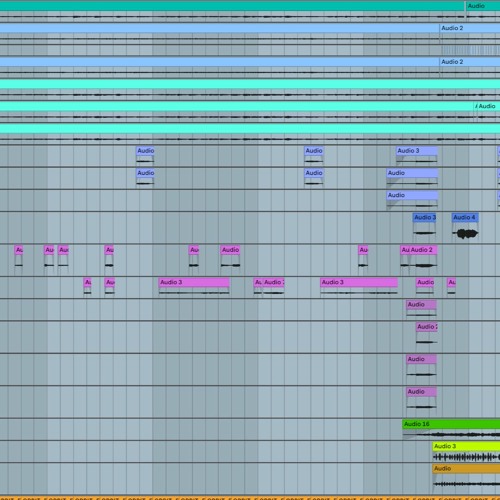Image resolution: width=500 pixels, height=500 pixels.
Task: Select the Audio clip on the dark teal track
Action: tap(483, 6)
